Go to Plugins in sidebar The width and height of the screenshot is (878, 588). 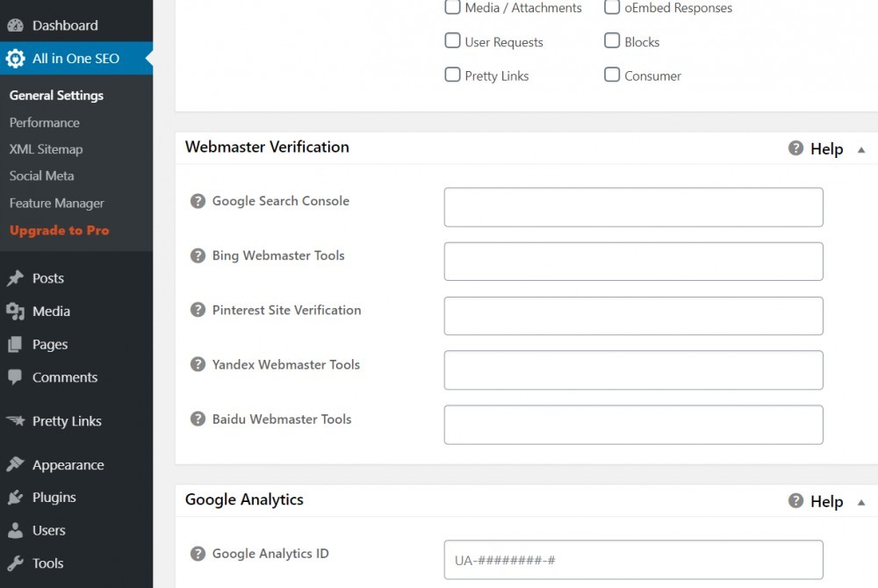click(x=54, y=498)
